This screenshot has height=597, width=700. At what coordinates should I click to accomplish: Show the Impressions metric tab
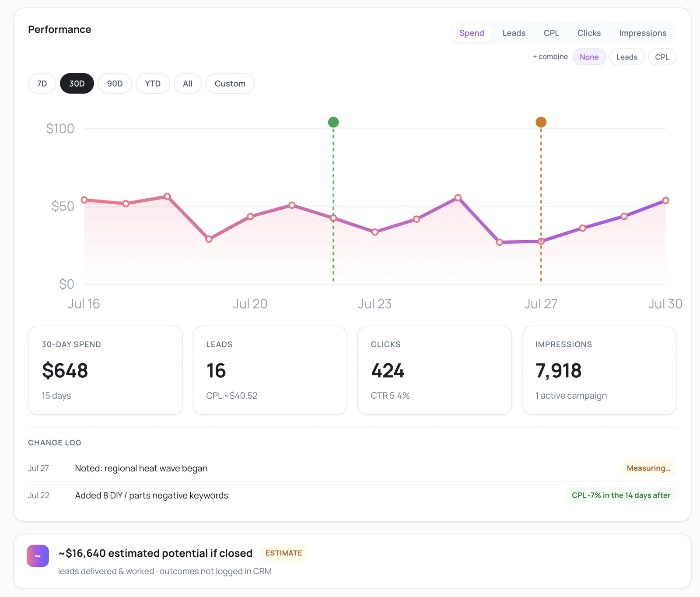point(643,33)
